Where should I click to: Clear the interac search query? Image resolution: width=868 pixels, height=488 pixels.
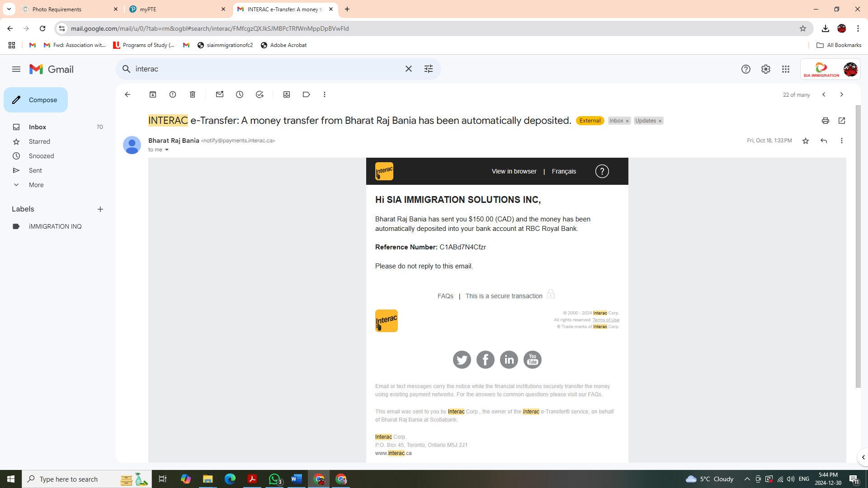tap(409, 69)
